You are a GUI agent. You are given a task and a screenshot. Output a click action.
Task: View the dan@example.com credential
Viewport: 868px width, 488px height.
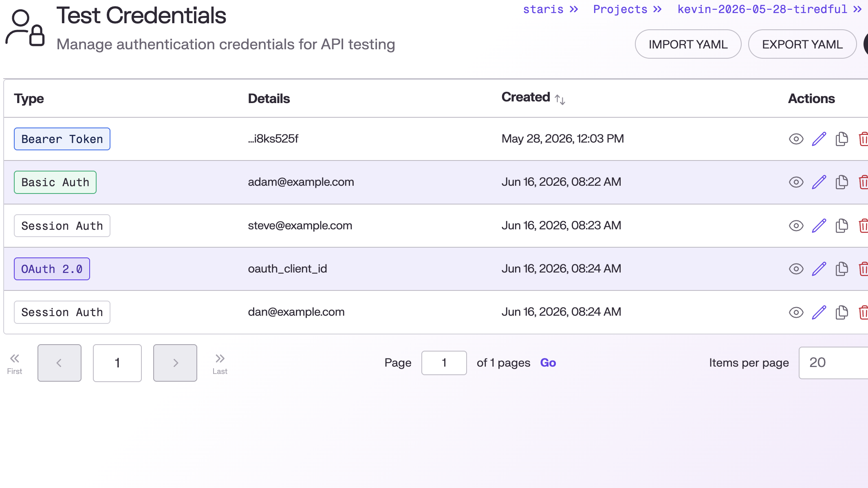coord(796,312)
